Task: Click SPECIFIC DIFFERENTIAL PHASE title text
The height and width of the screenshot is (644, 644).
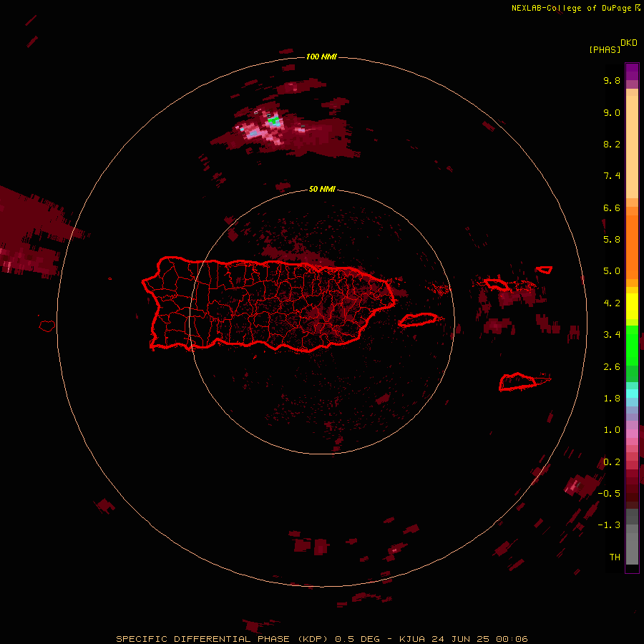Action: (203, 639)
